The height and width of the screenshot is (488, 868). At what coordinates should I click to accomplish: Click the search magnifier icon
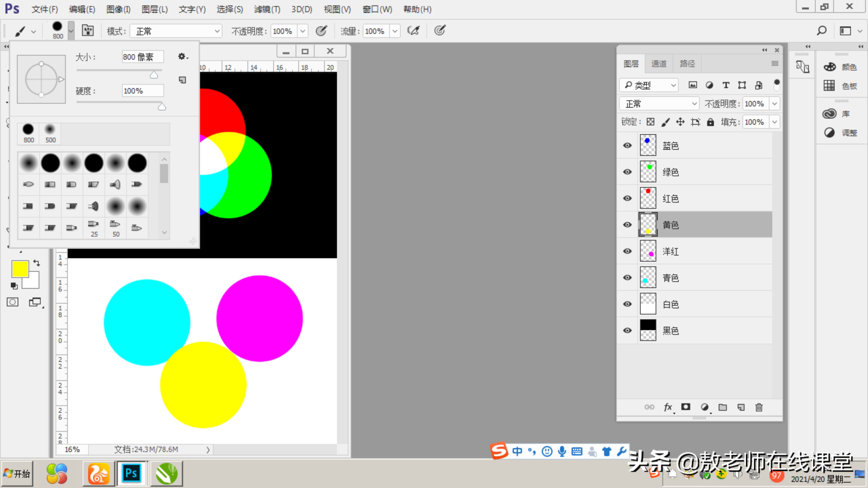pyautogui.click(x=821, y=31)
